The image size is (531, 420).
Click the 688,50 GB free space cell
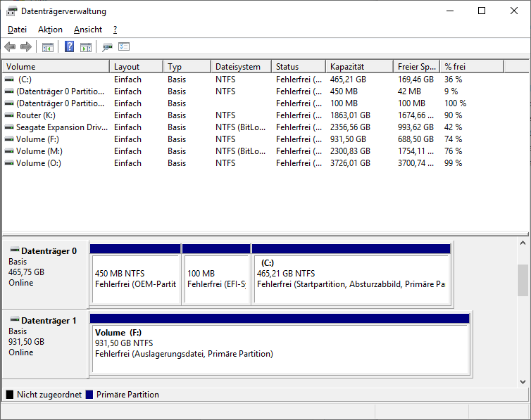point(416,139)
